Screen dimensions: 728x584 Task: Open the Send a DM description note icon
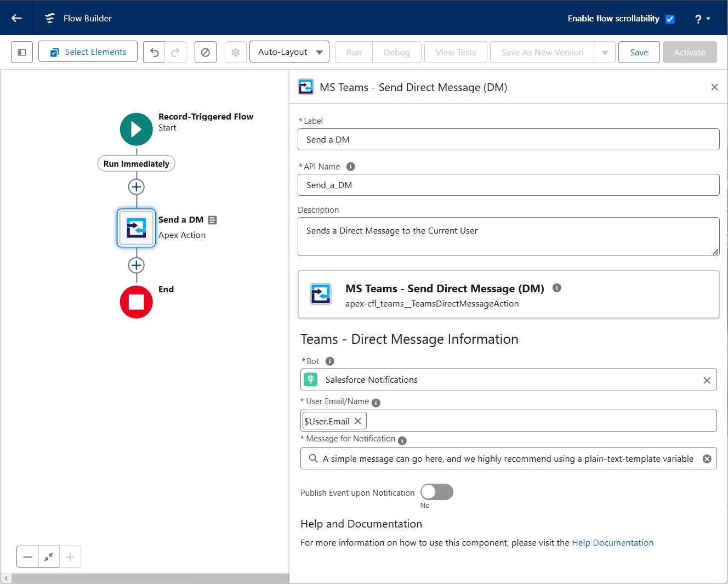pyautogui.click(x=213, y=220)
